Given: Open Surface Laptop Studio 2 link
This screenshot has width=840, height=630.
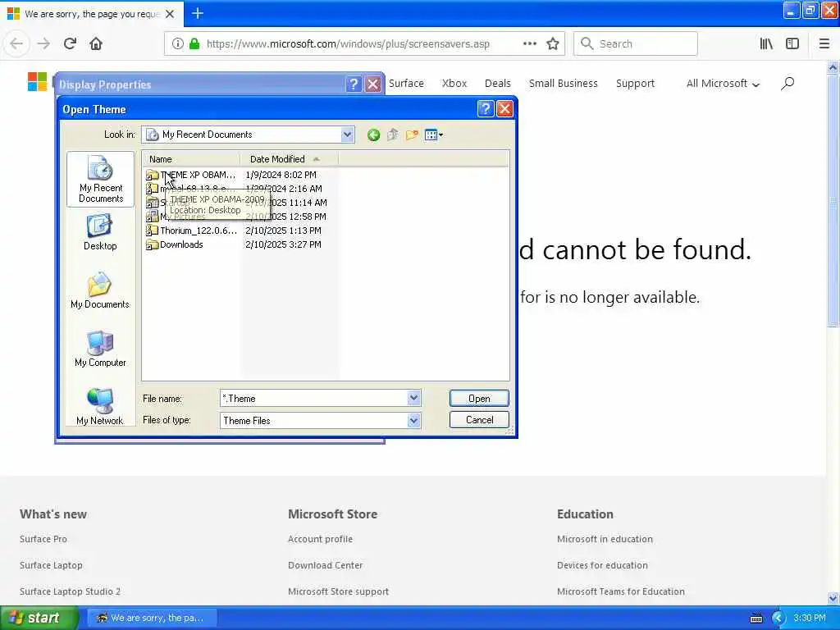Looking at the screenshot, I should click(x=71, y=591).
